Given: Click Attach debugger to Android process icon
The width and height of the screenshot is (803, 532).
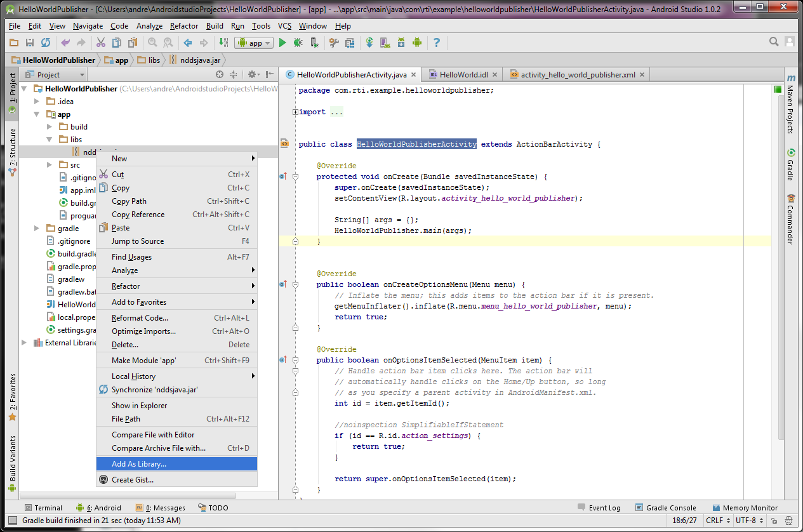Looking at the screenshot, I should point(314,43).
